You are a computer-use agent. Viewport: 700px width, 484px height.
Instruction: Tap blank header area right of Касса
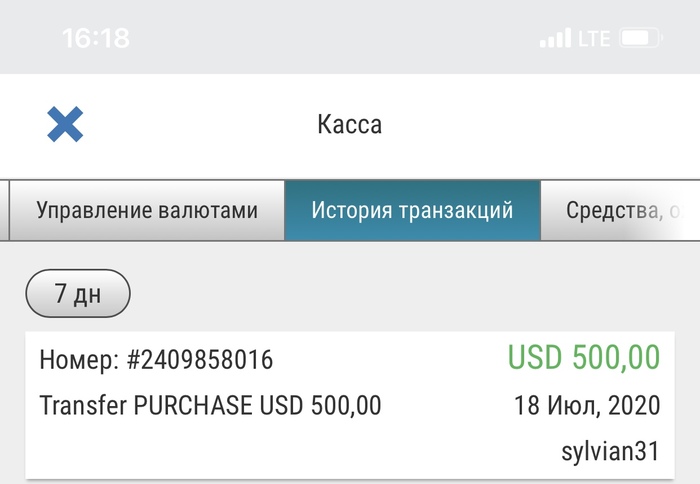tap(536, 124)
